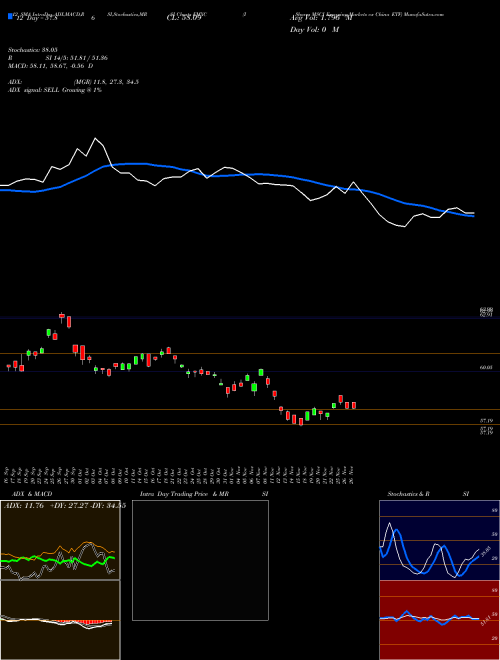Click the blue SMA legend square

[10, 17]
